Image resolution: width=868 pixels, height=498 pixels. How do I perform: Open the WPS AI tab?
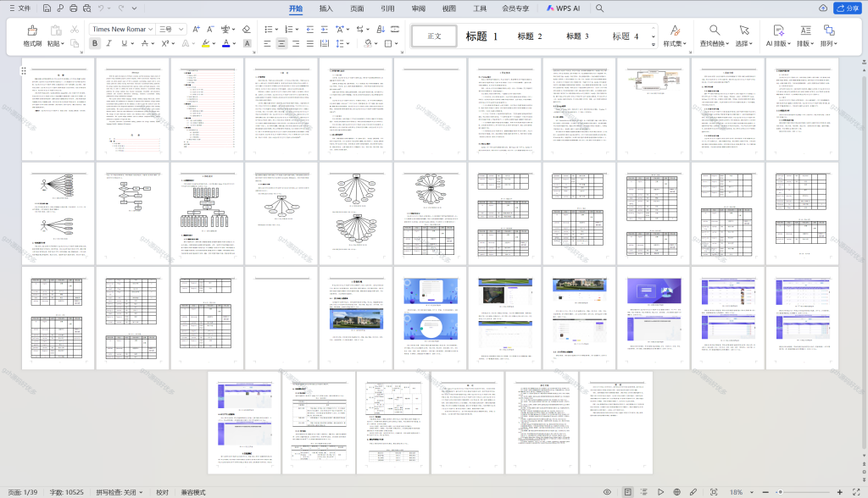563,8
